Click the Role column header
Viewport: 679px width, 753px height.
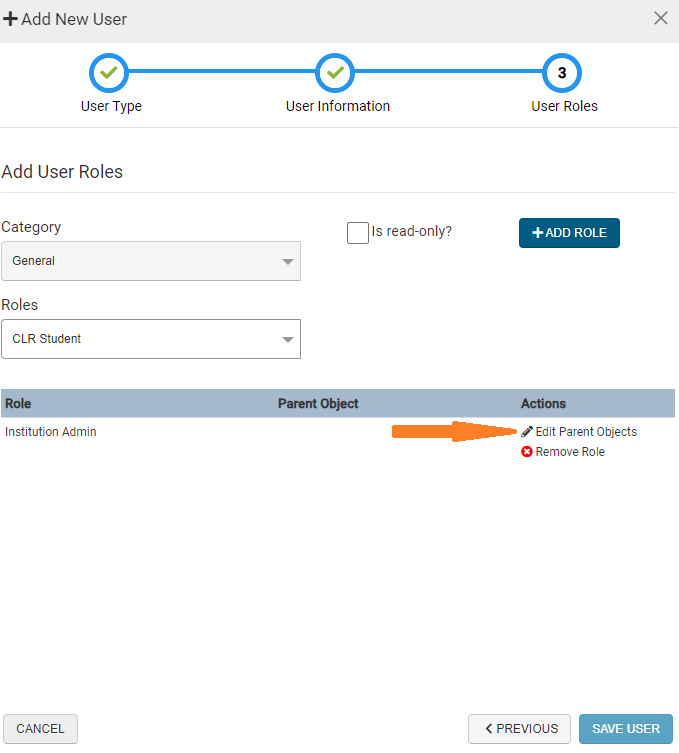[19, 404]
